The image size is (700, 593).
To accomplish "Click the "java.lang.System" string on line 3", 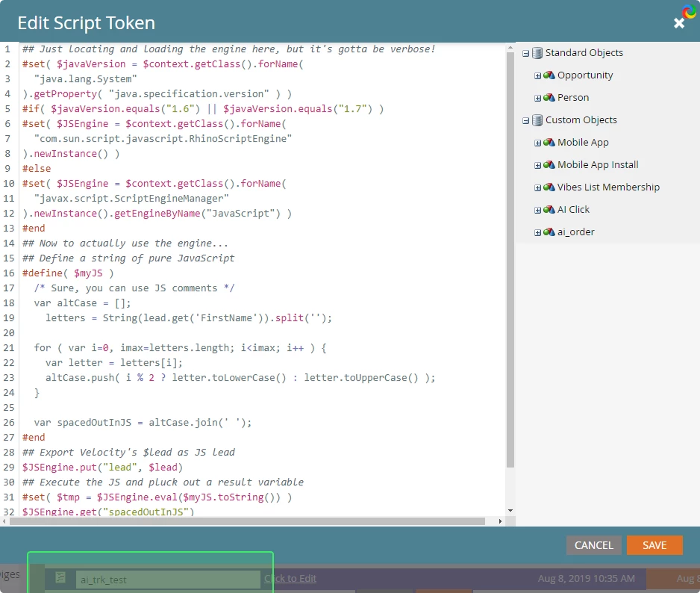I will [x=86, y=79].
